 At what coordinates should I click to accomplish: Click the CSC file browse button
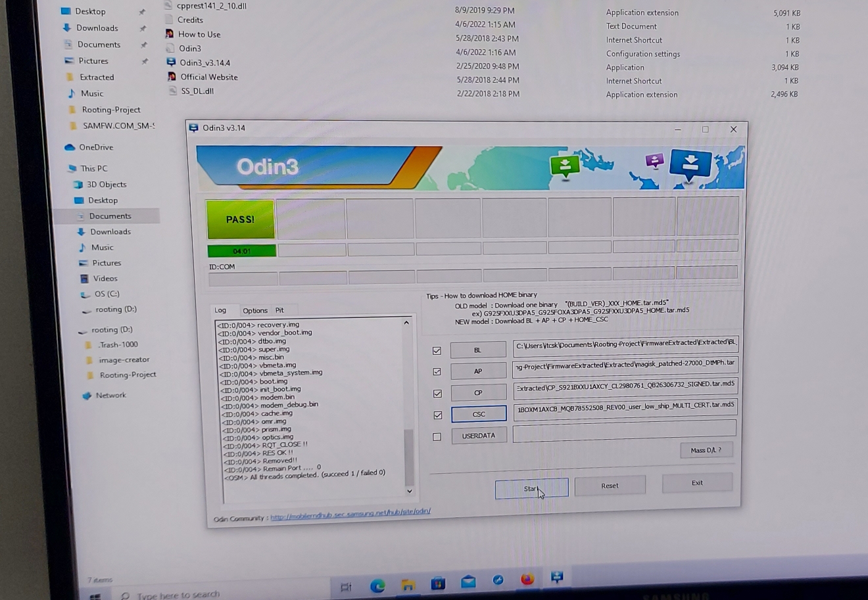click(479, 414)
